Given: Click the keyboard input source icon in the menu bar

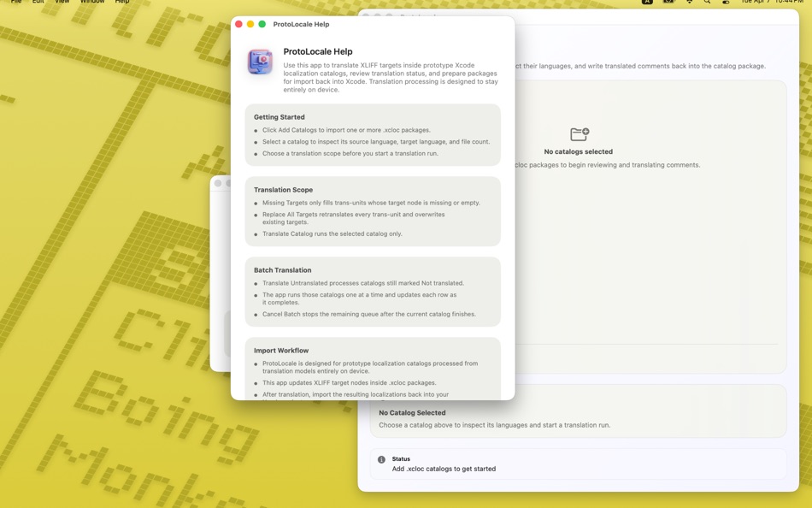Looking at the screenshot, I should pos(648,3).
